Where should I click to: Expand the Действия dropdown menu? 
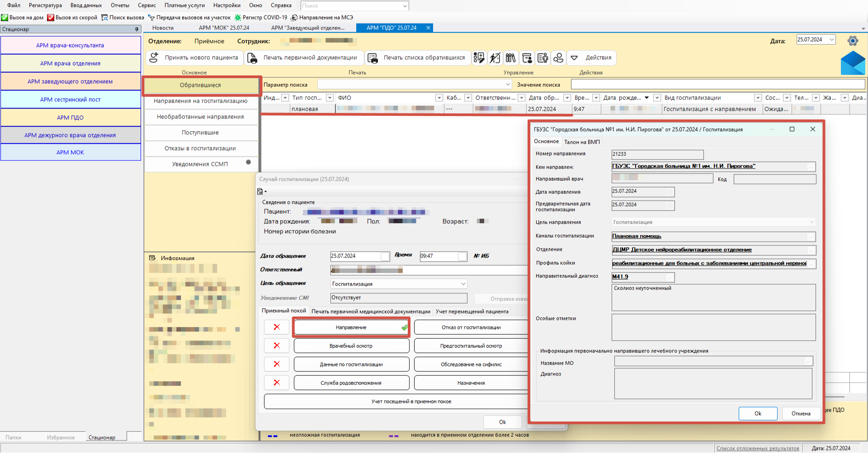[592, 58]
